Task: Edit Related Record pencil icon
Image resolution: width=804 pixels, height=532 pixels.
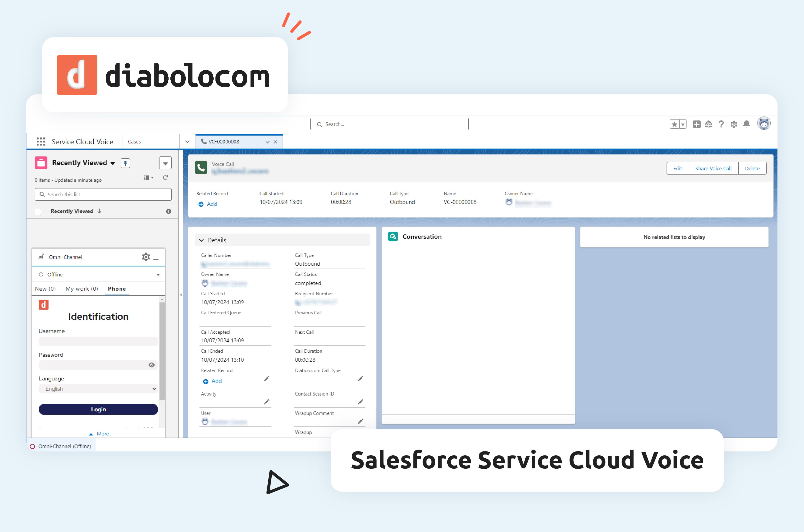Action: [x=267, y=379]
